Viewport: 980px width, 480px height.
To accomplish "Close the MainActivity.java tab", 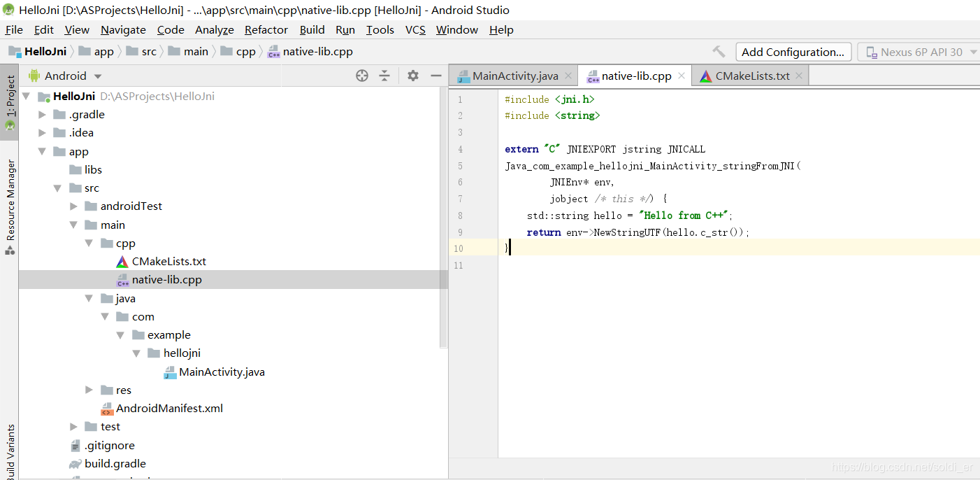I will pos(568,76).
